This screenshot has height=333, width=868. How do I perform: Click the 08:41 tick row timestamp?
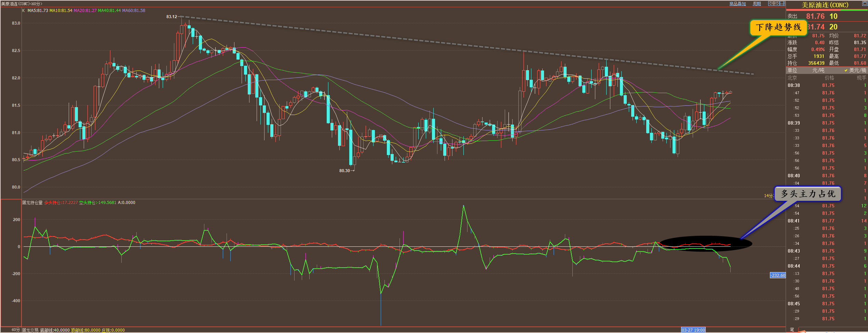[794, 221]
